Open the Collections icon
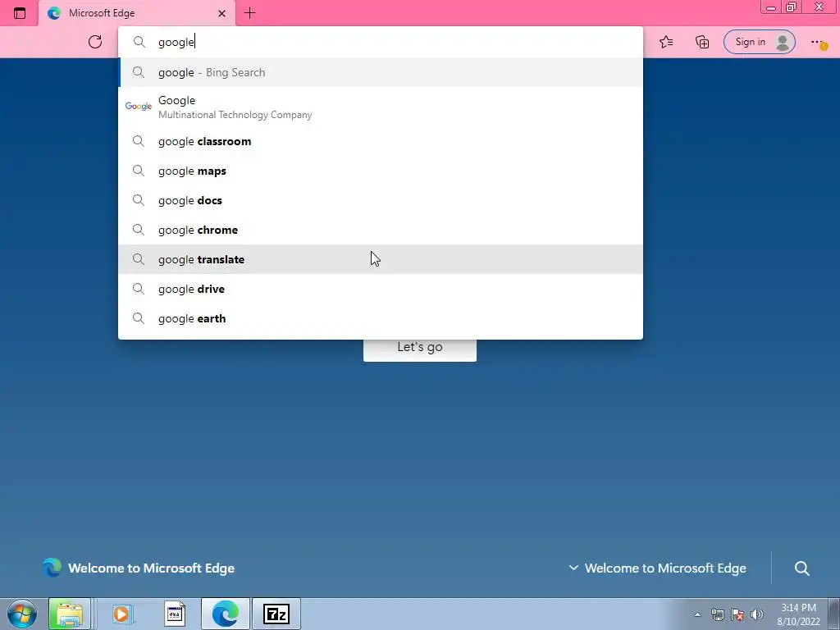840x630 pixels. 702,42
